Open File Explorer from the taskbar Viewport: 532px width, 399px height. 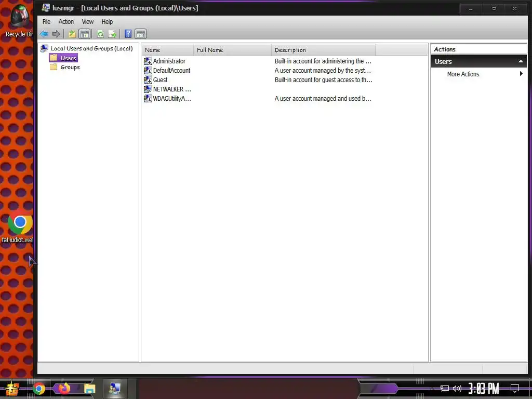tap(89, 389)
